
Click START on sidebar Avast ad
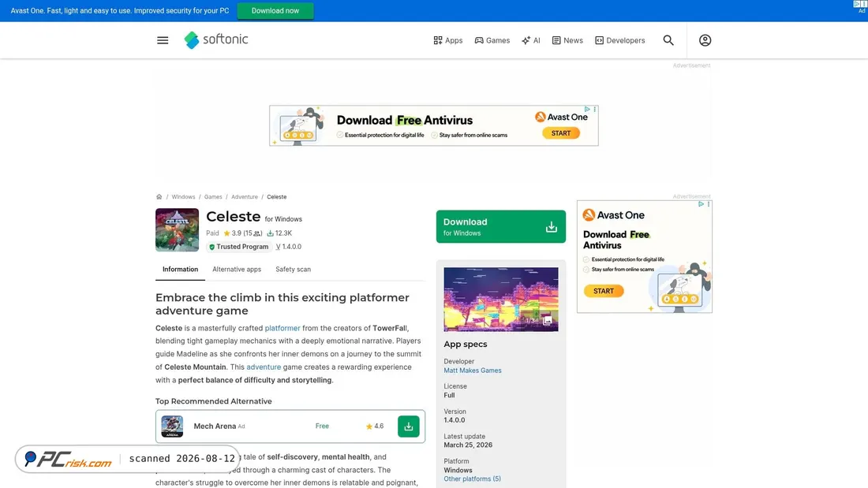(604, 291)
